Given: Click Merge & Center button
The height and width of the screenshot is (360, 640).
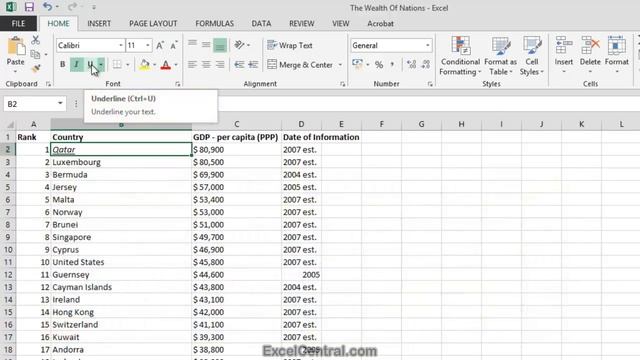Looking at the screenshot, I should tap(300, 64).
